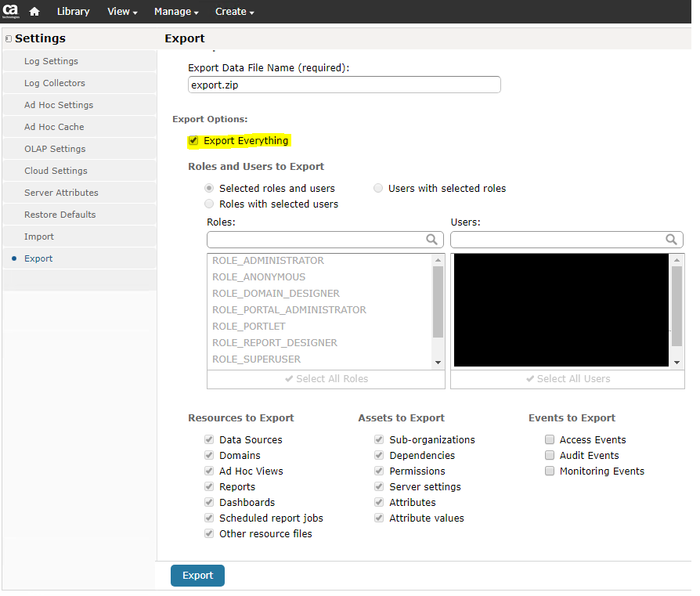The width and height of the screenshot is (700, 596).
Task: Toggle the Export Everything checkbox
Action: tap(193, 141)
